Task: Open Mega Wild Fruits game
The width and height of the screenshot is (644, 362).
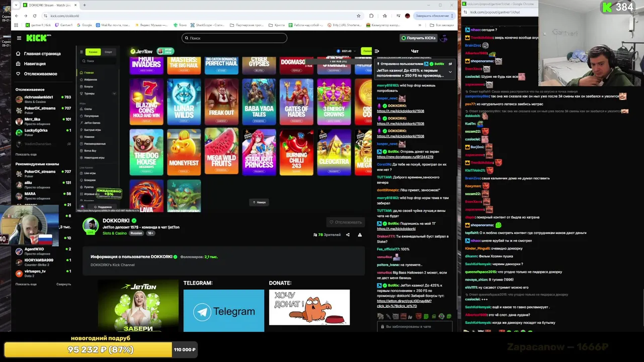Action: (x=221, y=152)
